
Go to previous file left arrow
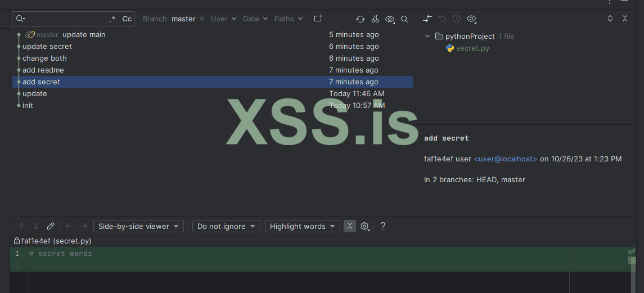pyautogui.click(x=69, y=226)
